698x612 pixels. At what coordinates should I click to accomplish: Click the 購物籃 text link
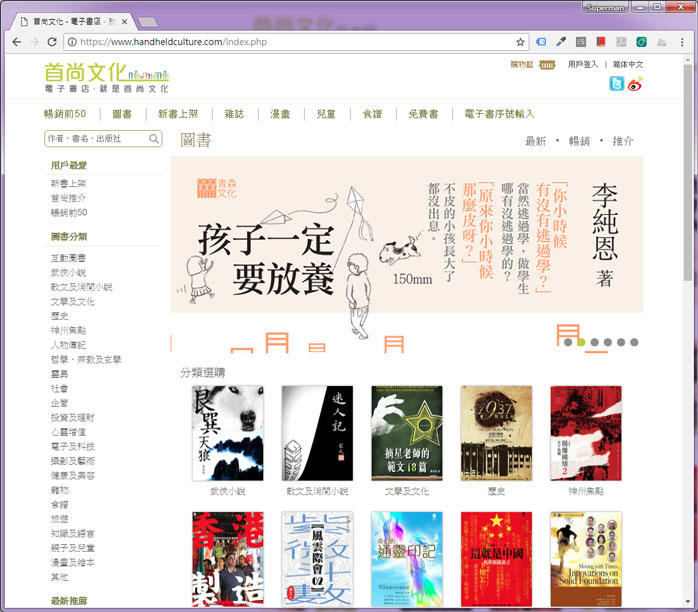point(522,65)
